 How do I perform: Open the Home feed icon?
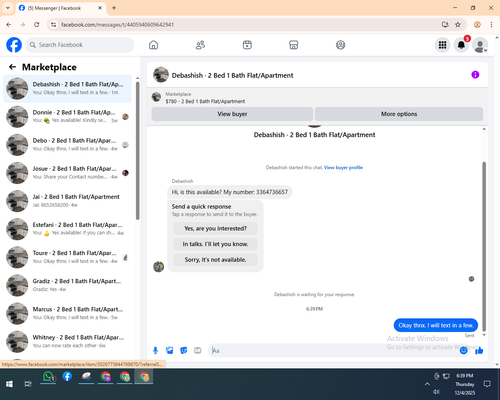pyautogui.click(x=153, y=45)
